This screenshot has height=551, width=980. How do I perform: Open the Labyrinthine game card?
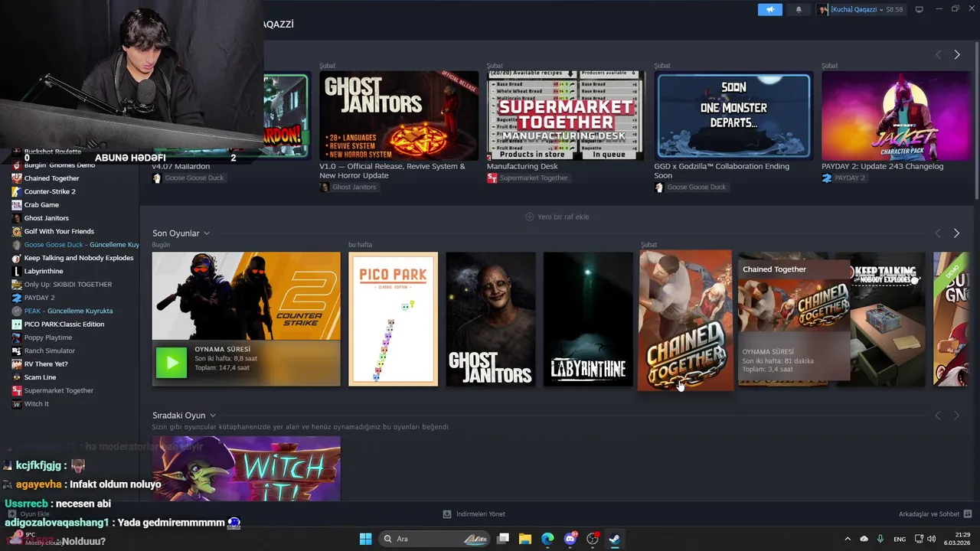click(588, 319)
